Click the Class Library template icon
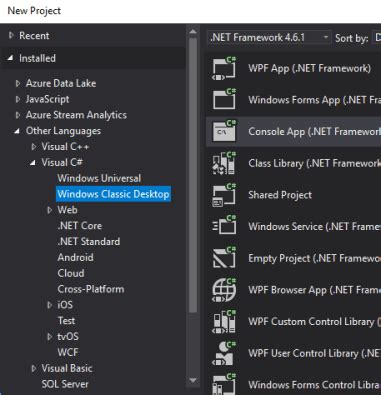This screenshot has width=381, height=395. pos(224,163)
